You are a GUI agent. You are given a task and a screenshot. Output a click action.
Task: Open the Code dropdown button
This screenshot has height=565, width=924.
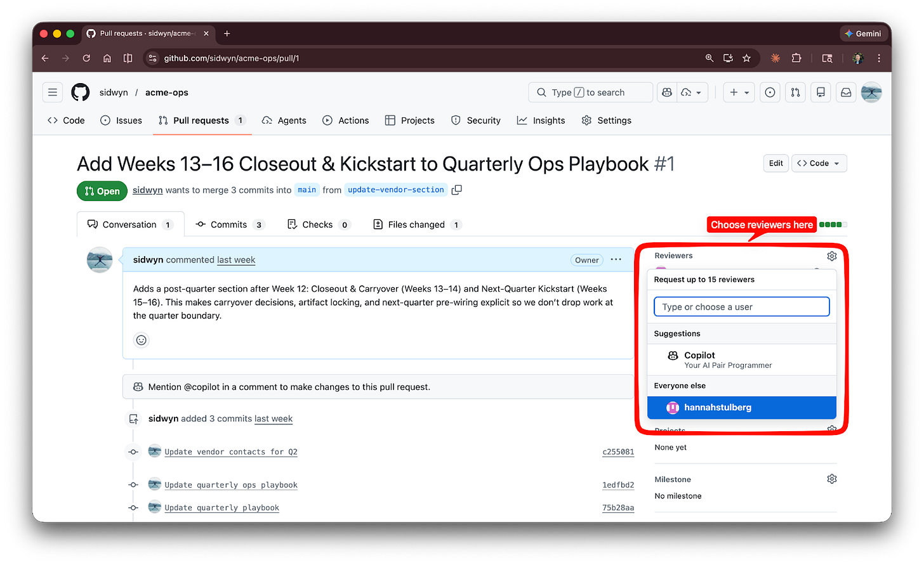pyautogui.click(x=819, y=163)
